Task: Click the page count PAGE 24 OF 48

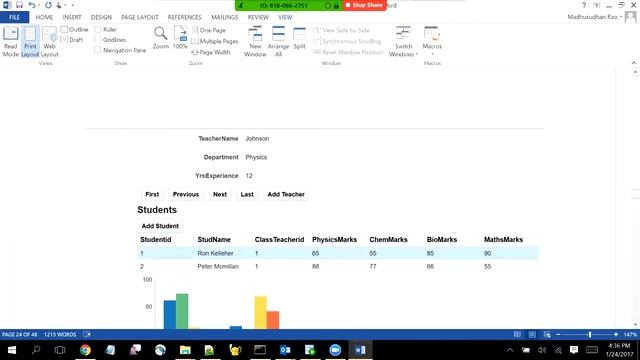Action: tap(19, 334)
